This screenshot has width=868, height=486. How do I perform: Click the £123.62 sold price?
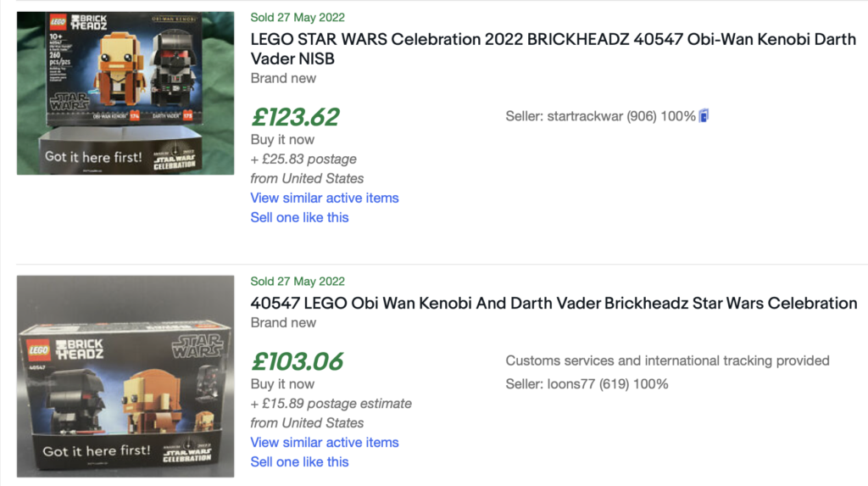[x=295, y=116]
